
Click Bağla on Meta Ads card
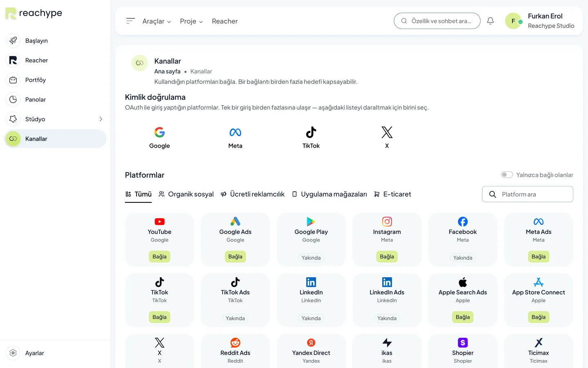(539, 256)
